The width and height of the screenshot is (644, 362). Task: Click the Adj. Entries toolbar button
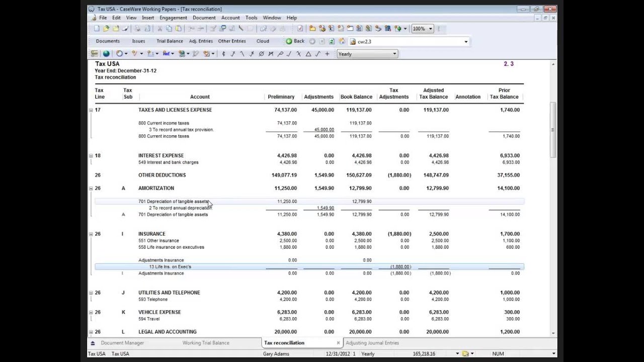pyautogui.click(x=201, y=41)
